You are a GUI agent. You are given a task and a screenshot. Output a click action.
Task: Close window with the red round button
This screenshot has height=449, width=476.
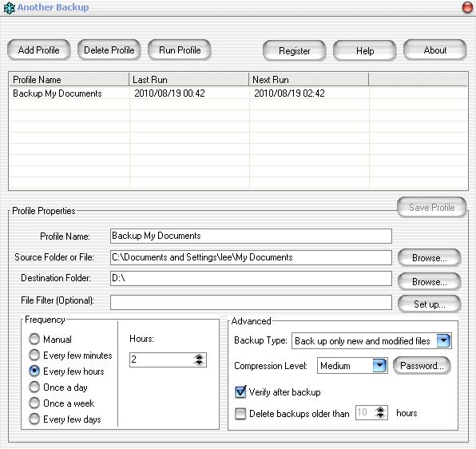click(467, 7)
